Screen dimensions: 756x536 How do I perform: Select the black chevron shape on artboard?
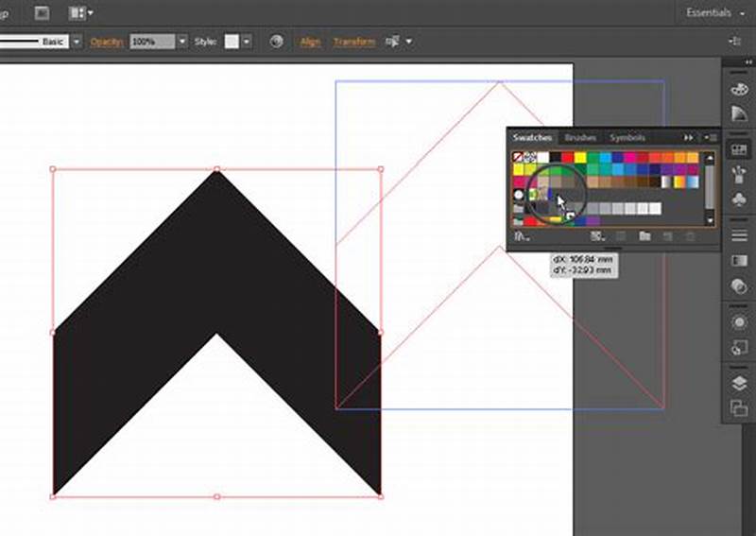[x=217, y=251]
